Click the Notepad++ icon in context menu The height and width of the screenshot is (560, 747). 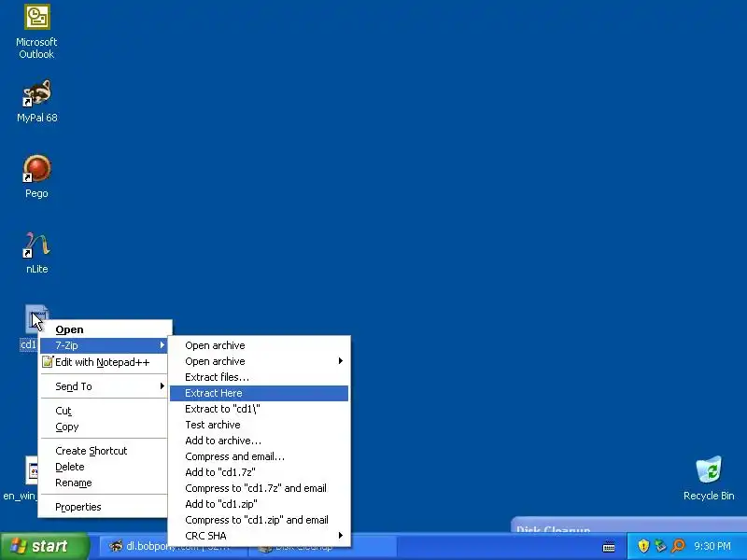[x=48, y=362]
